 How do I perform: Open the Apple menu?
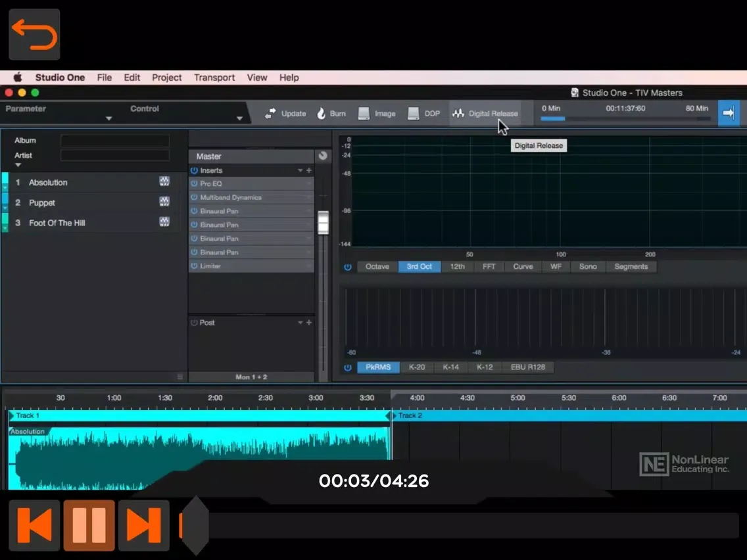(x=18, y=77)
